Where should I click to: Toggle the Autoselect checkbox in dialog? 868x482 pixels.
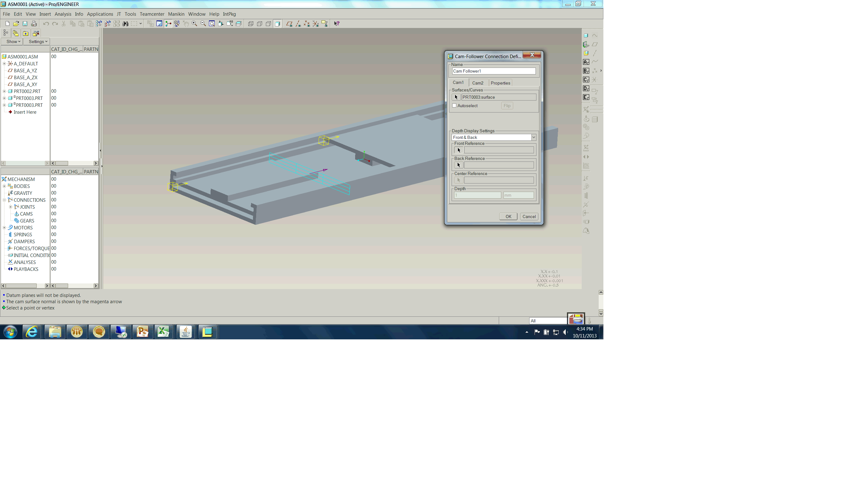point(455,106)
